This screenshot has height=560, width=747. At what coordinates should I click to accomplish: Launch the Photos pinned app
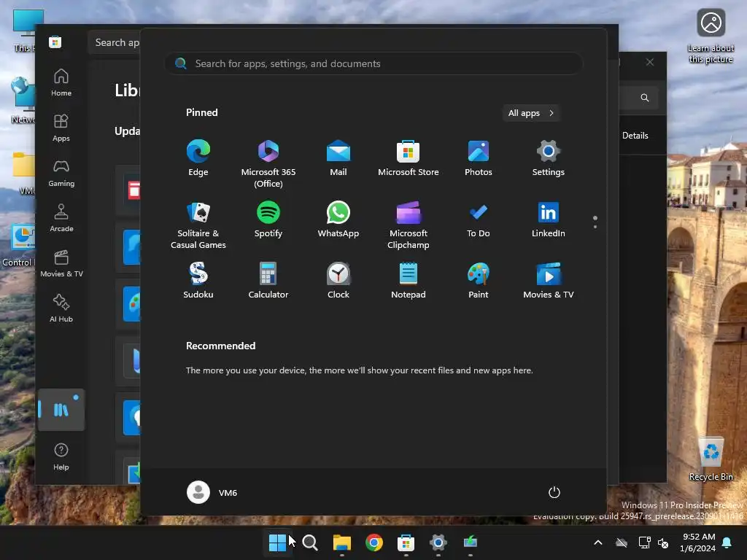click(x=479, y=158)
